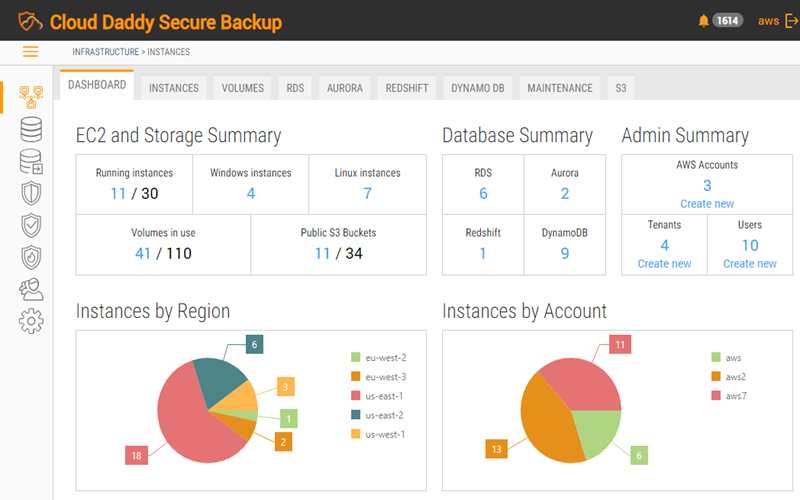
Task: Click the DynamoDB count 9
Action: [x=565, y=254]
